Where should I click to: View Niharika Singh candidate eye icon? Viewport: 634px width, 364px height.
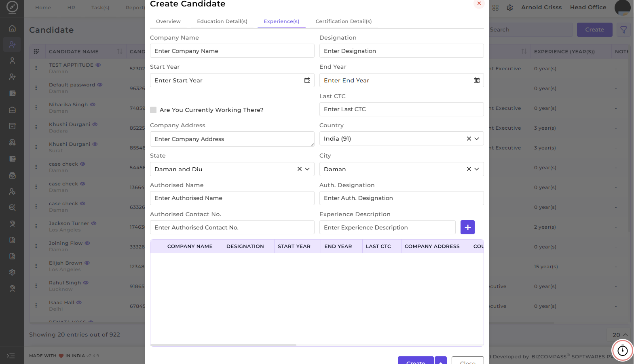point(93,104)
